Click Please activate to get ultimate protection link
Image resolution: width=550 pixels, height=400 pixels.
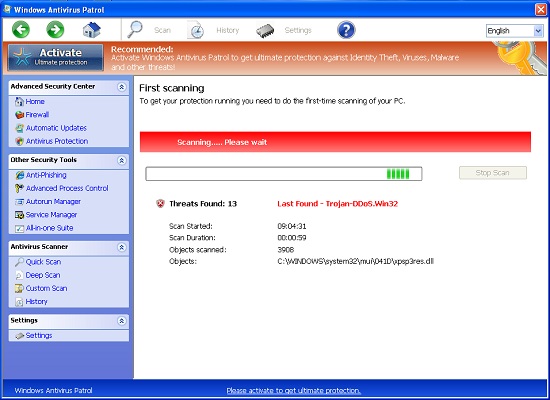(x=293, y=390)
